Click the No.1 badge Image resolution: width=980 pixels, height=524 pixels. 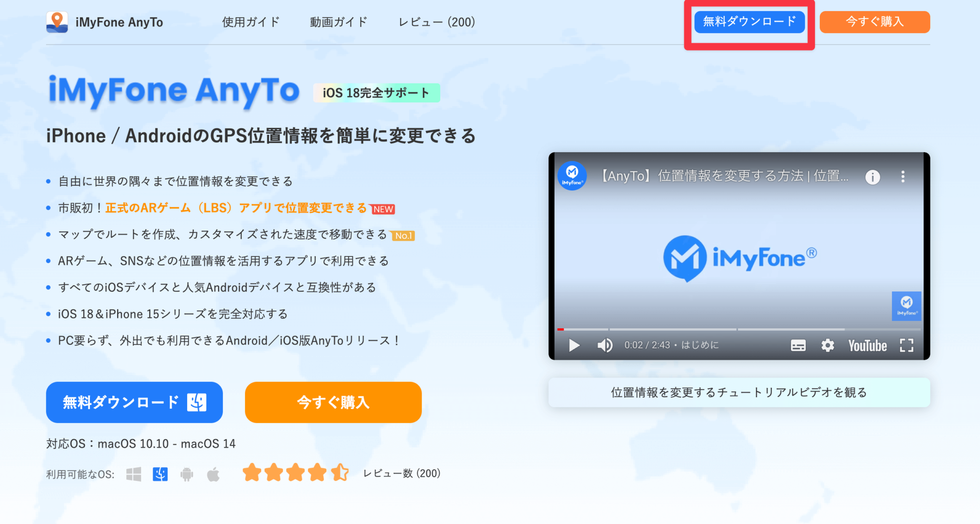pyautogui.click(x=403, y=235)
